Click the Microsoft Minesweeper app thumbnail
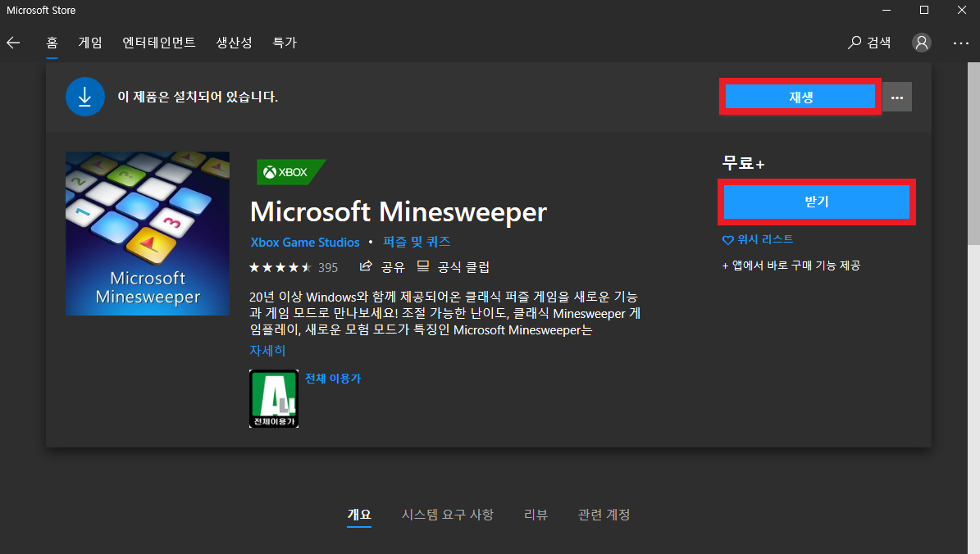Viewport: 980px width, 554px height. pyautogui.click(x=148, y=234)
